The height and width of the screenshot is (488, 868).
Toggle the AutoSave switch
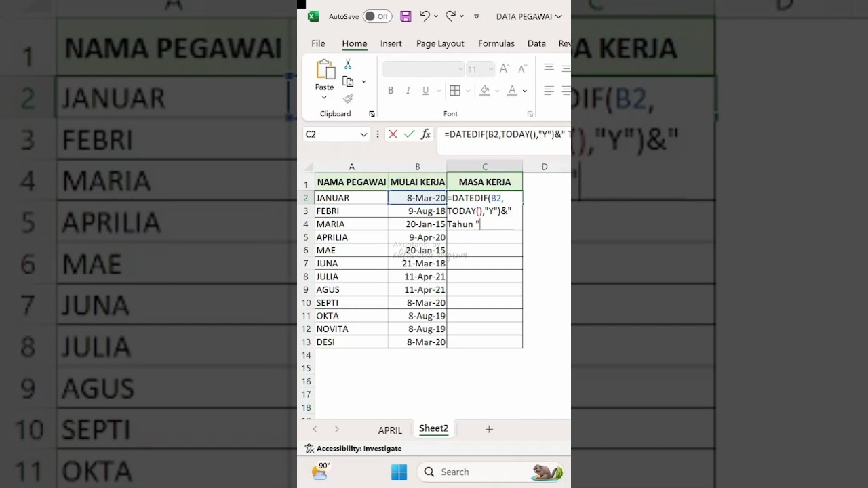coord(377,16)
